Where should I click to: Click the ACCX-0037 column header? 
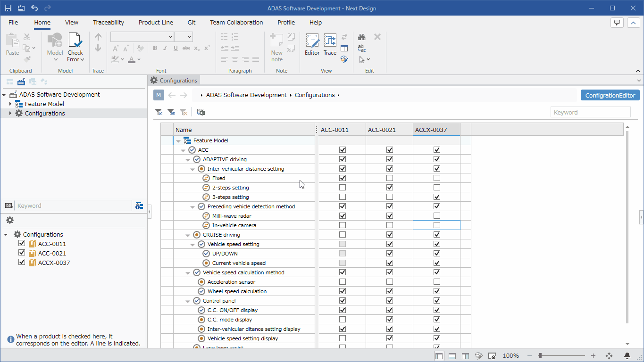pyautogui.click(x=436, y=130)
